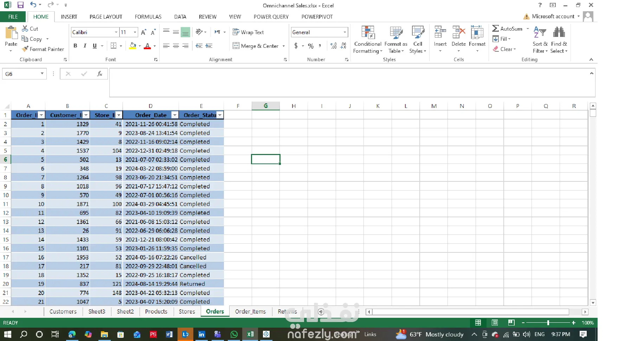Open the Order_Status column filter dropdown
Image resolution: width=644 pixels, height=341 pixels.
pyautogui.click(x=220, y=115)
